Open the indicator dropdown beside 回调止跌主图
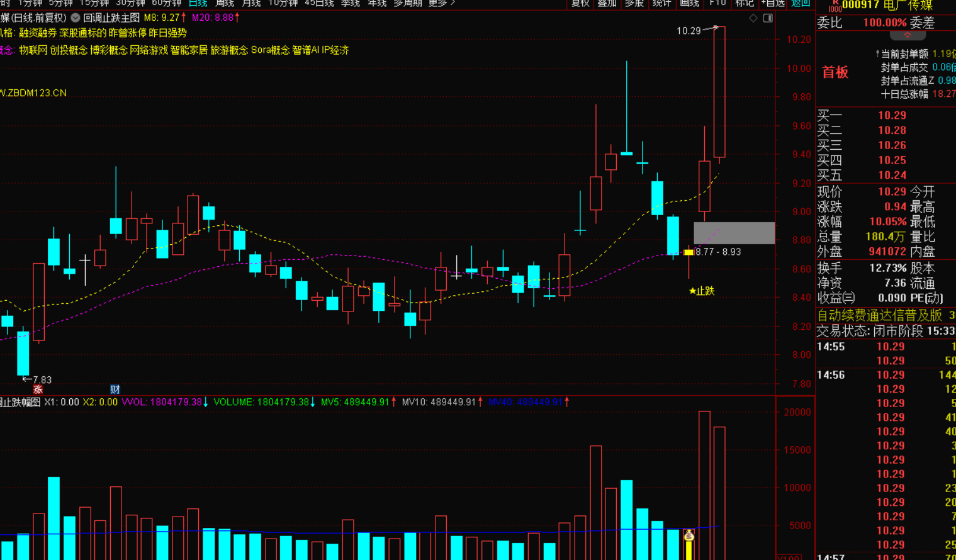The width and height of the screenshot is (956, 560). point(76,18)
